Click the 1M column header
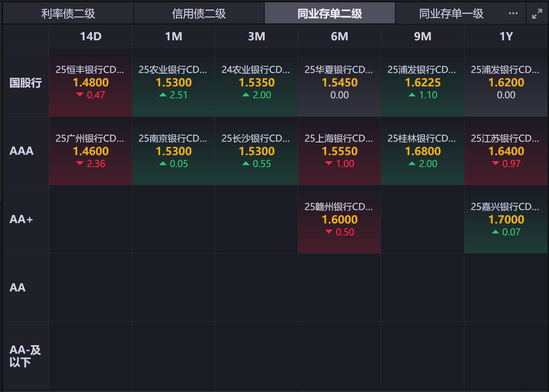This screenshot has height=392, width=549. [x=174, y=36]
